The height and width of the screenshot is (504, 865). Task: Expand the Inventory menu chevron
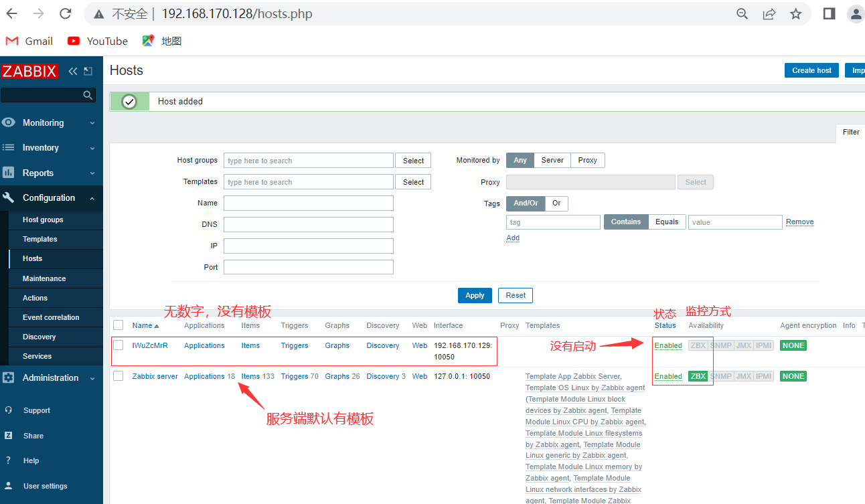tap(92, 148)
